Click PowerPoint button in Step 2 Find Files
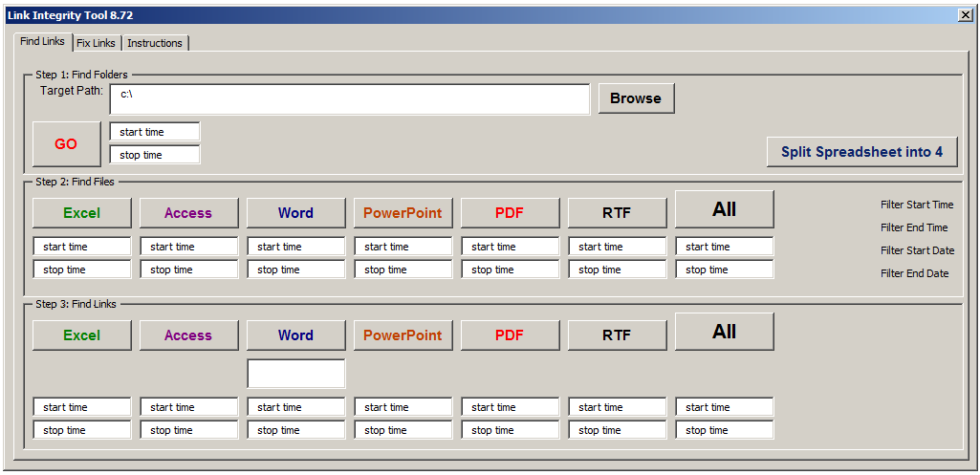 point(403,213)
